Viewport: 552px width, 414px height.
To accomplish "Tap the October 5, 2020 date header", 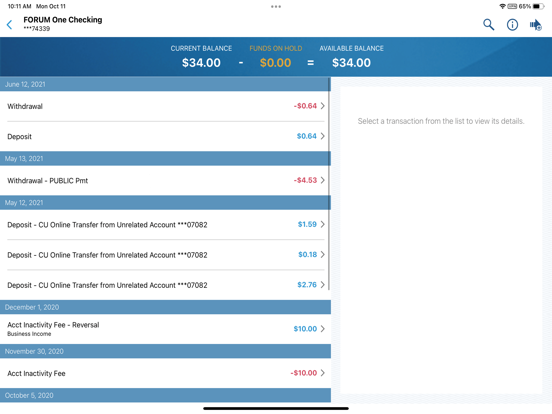I will 165,395.
